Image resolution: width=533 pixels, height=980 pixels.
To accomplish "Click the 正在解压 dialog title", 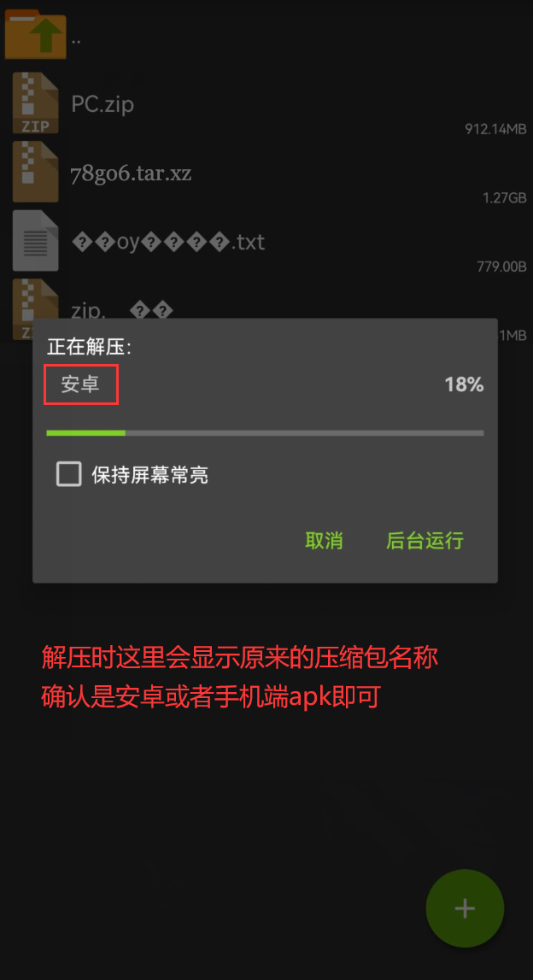I will [x=90, y=348].
